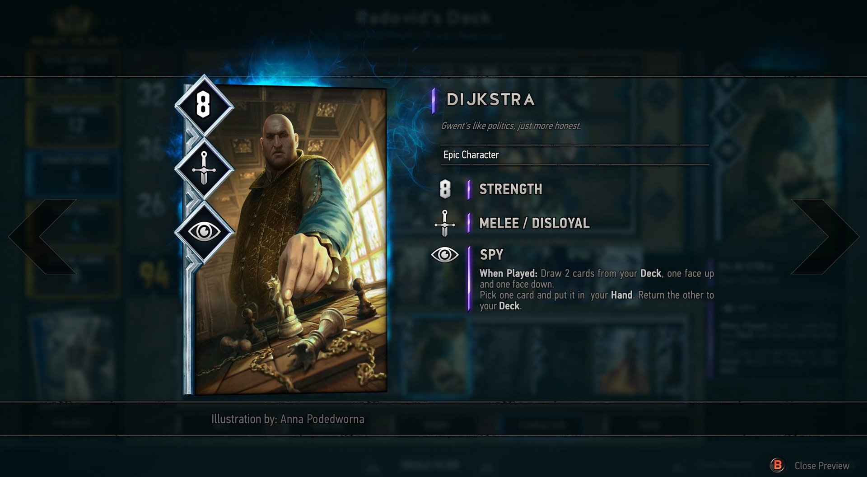868x477 pixels.
Task: Click the When Played ability description
Action: click(x=597, y=290)
